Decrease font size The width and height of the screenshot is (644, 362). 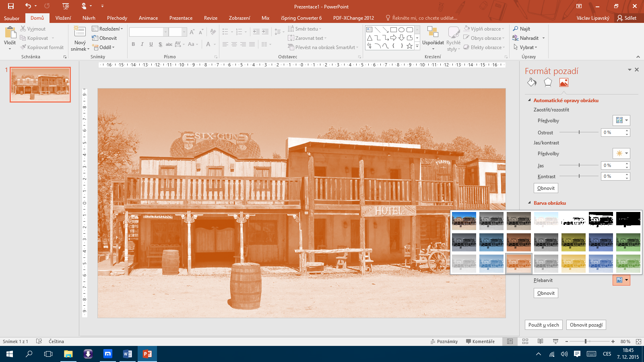tap(201, 32)
